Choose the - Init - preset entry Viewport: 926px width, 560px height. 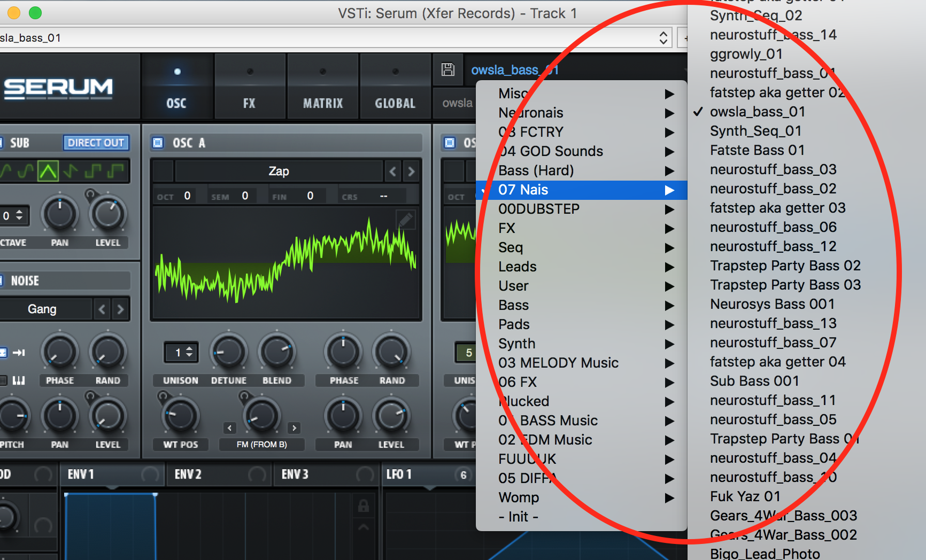[x=582, y=517]
